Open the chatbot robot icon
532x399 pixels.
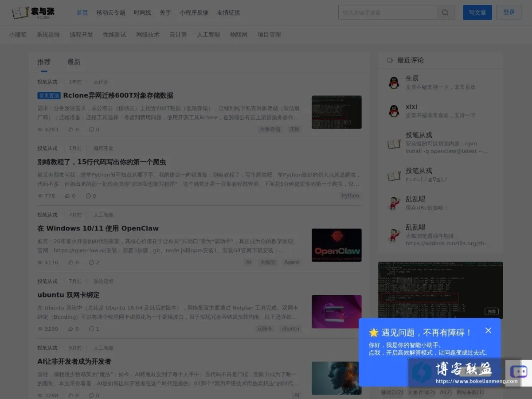tap(518, 372)
